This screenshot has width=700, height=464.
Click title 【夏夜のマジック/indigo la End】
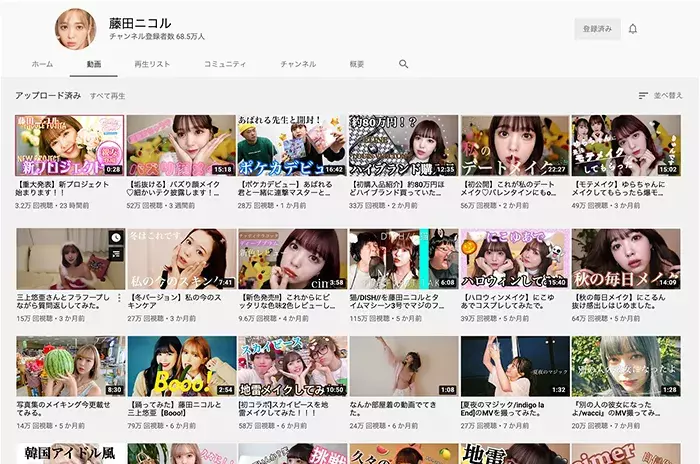pyautogui.click(x=502, y=409)
